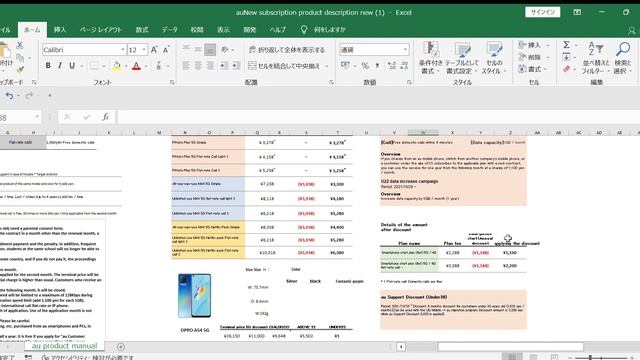
Task: Toggle wrap text (折り返して全体を表示する)
Action: pos(287,50)
